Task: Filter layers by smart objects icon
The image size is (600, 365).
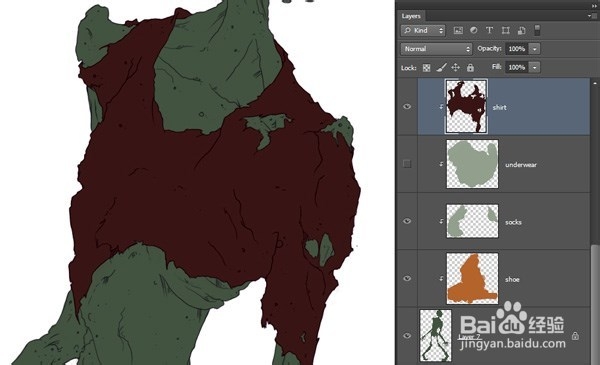Action: (x=521, y=31)
